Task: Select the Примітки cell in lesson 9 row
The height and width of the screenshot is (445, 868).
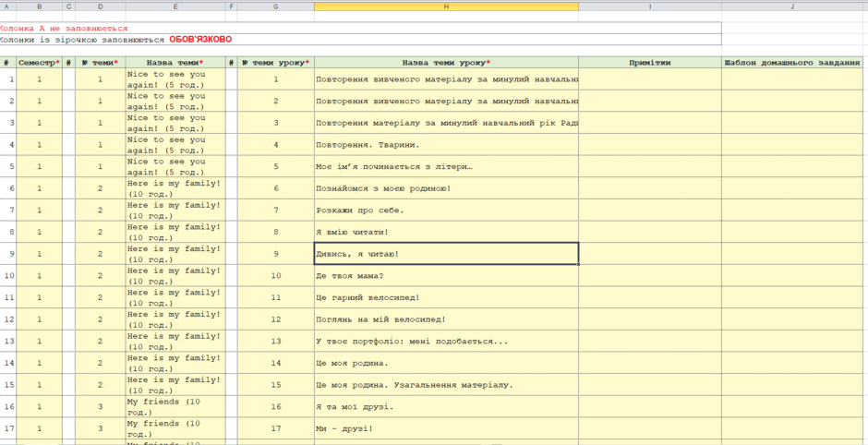Action: point(650,254)
